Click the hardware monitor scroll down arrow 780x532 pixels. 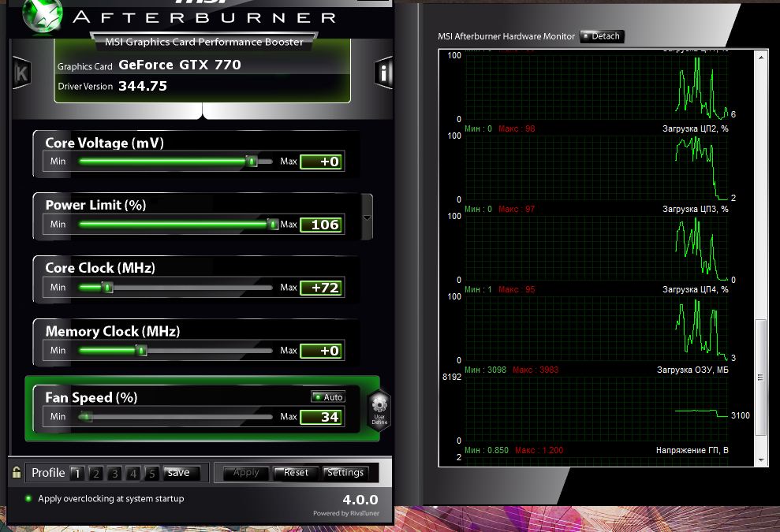(x=761, y=460)
